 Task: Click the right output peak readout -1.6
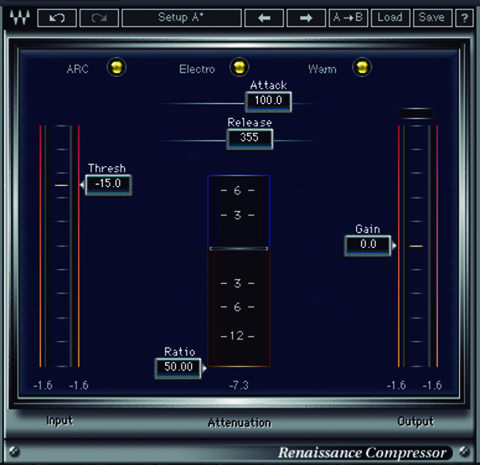pyautogui.click(x=432, y=386)
